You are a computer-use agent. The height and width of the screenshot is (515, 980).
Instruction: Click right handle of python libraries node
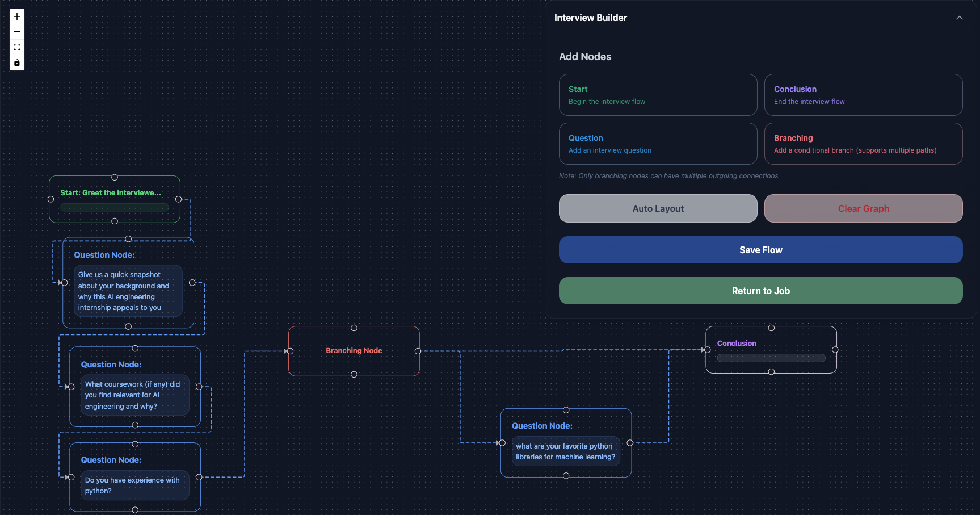pos(630,443)
